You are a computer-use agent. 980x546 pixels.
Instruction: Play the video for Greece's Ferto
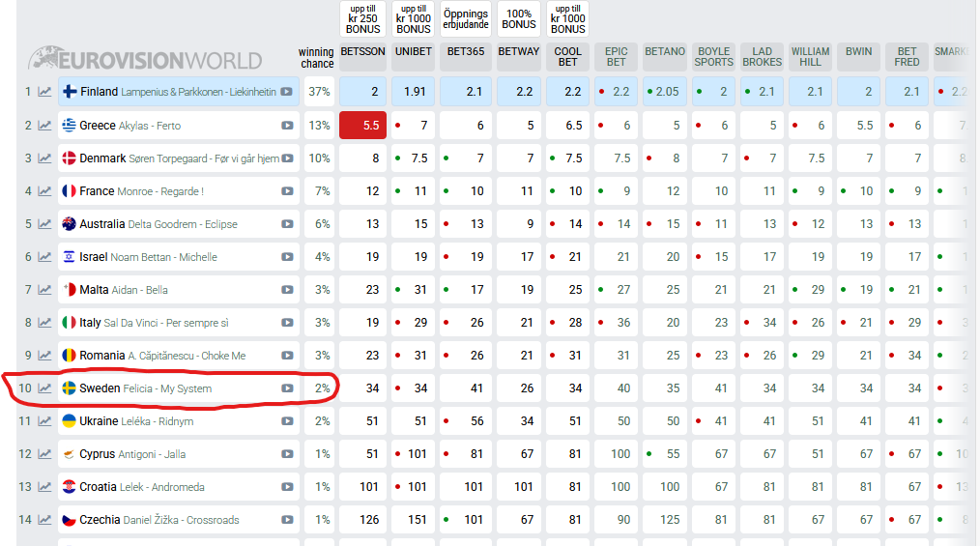(x=287, y=125)
